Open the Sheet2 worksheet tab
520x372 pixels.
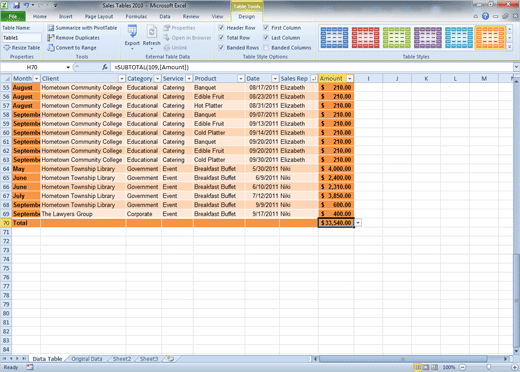(x=122, y=359)
